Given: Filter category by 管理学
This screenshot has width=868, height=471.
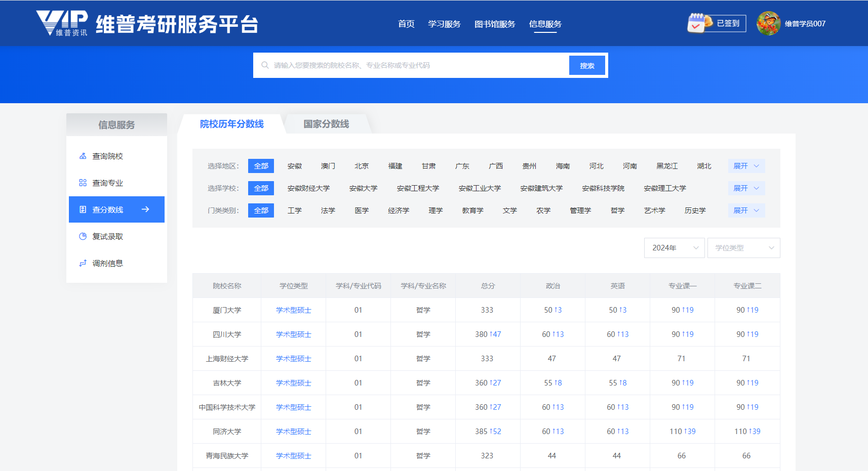Looking at the screenshot, I should click(x=580, y=210).
